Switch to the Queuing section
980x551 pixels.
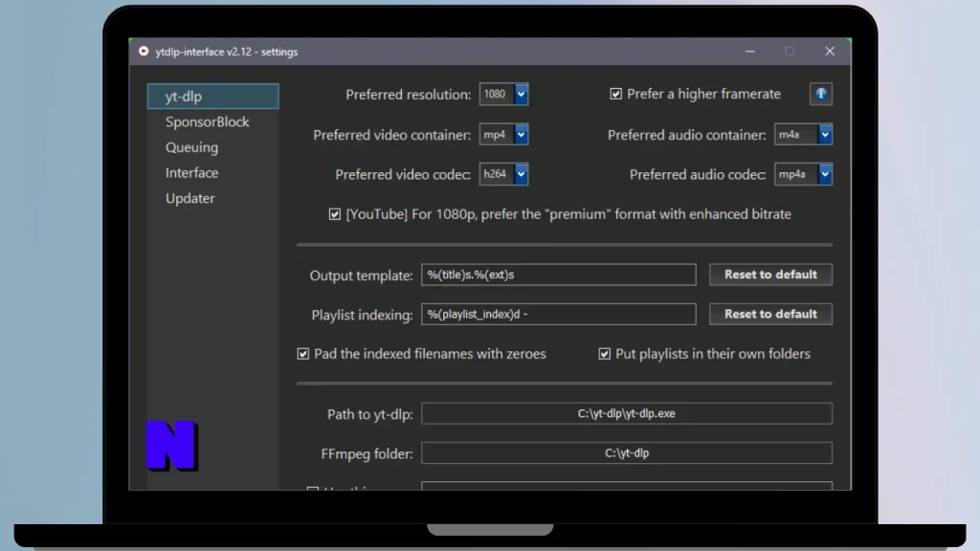tap(191, 147)
